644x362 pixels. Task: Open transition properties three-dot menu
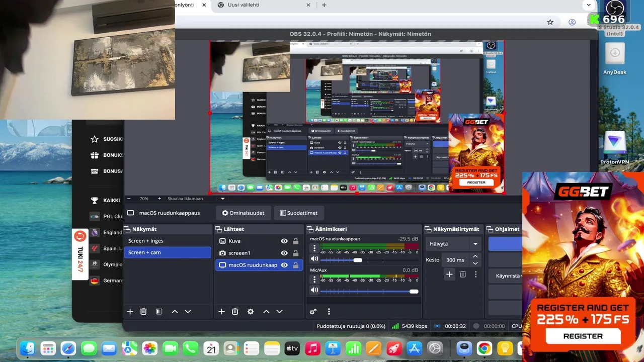tap(475, 274)
